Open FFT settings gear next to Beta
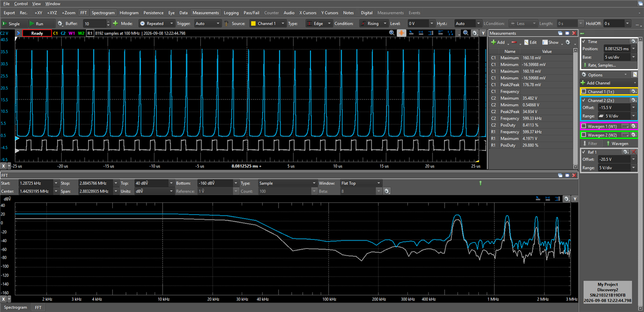Viewport: 644px width, 312px height. click(x=387, y=191)
